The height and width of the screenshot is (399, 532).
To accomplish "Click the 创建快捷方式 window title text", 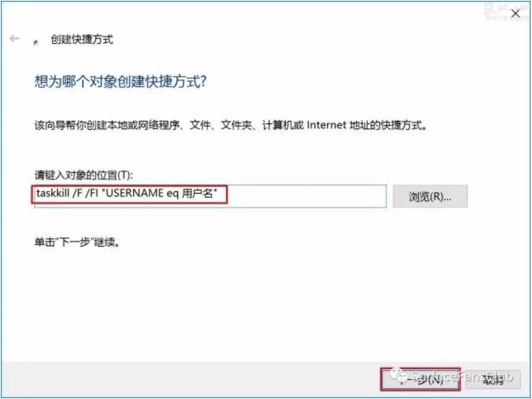I will (82, 40).
